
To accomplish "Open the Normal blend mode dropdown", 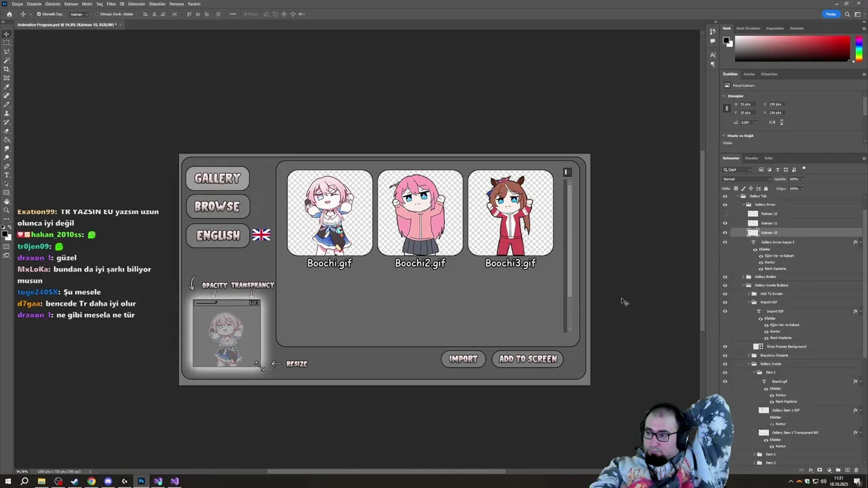I will (747, 179).
